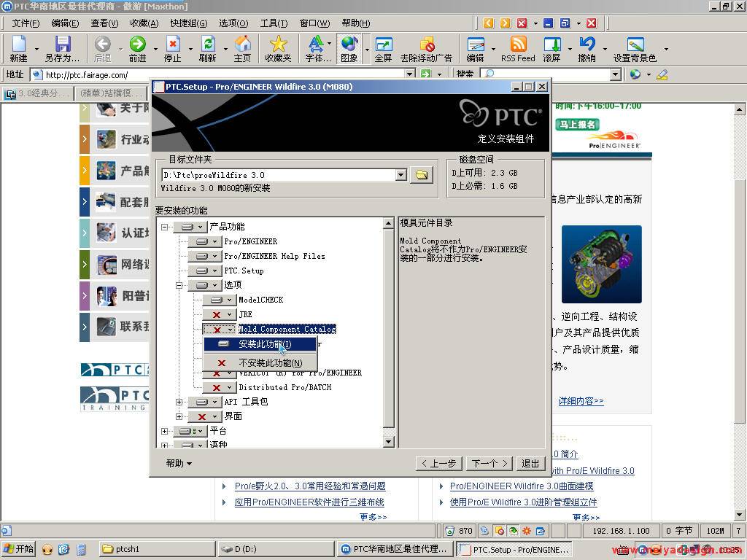The height and width of the screenshot is (560, 747).
Task: Click the 撤销 (Undo) toolbar icon
Action: (587, 49)
